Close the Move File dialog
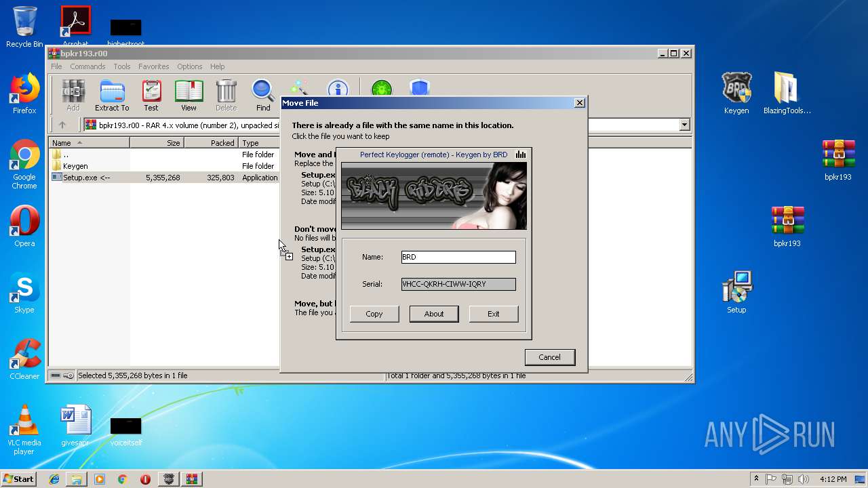Viewport: 868px width, 488px height. (579, 103)
